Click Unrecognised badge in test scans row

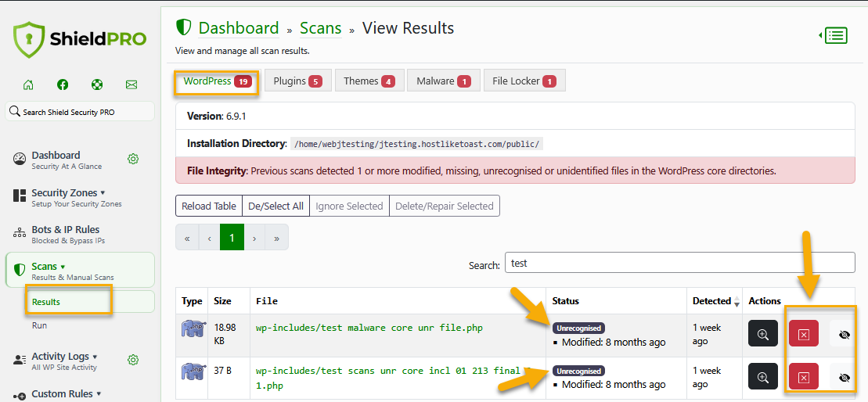578,371
